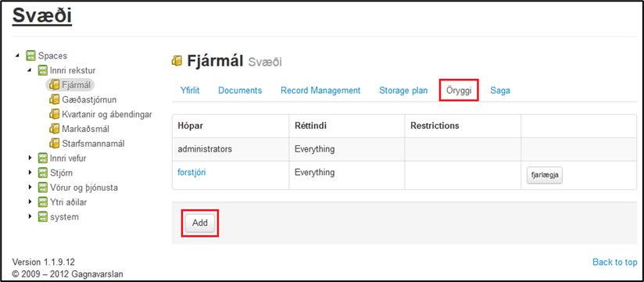The height and width of the screenshot is (282, 644).
Task: Click the Kvartanir og ábendingar folder icon
Action: click(55, 114)
